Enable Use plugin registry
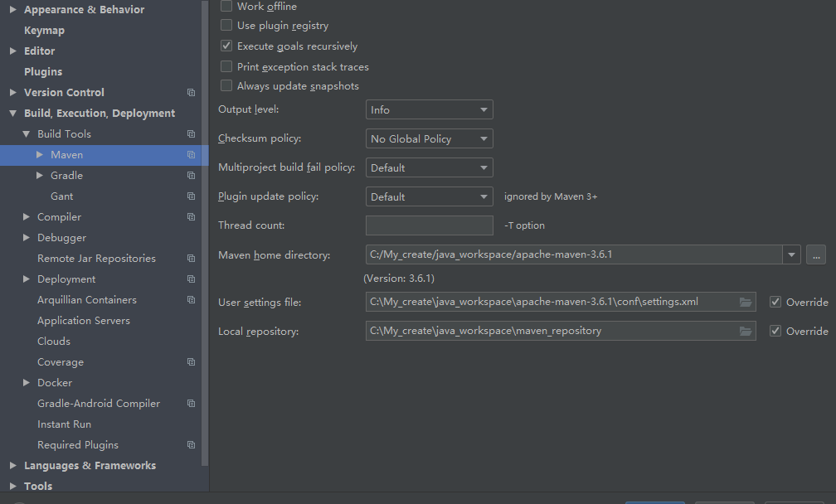 (x=226, y=25)
